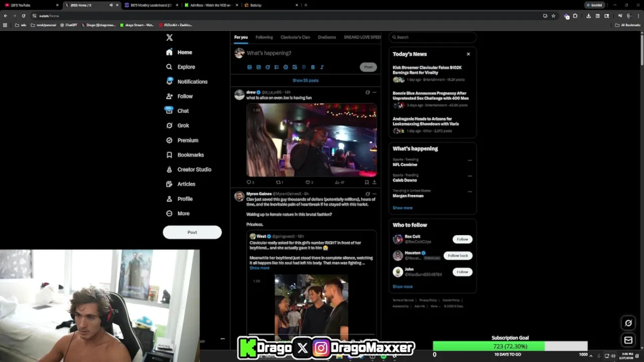Click the X search box

tap(432, 37)
